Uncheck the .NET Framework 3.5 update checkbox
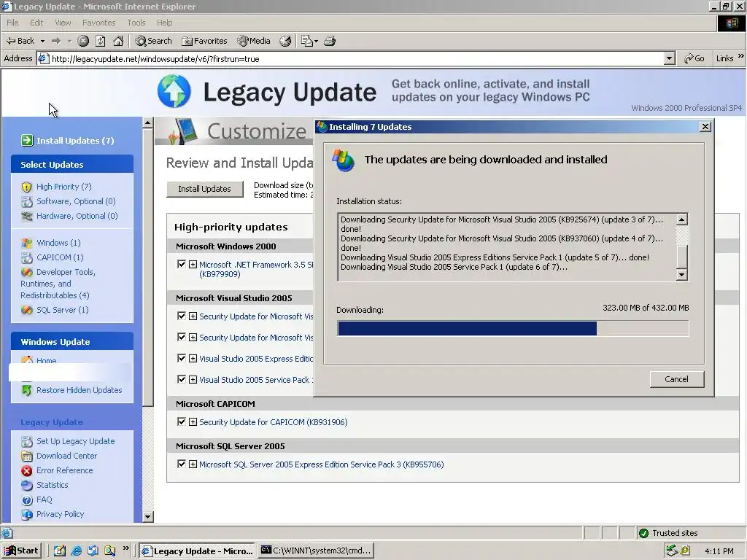The image size is (747, 560). pyautogui.click(x=181, y=264)
